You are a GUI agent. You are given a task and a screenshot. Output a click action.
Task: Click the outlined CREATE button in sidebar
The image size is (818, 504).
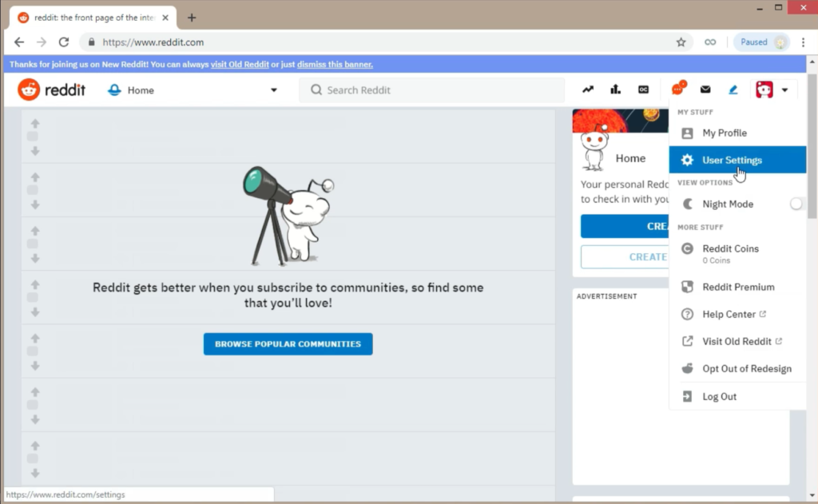coord(625,257)
